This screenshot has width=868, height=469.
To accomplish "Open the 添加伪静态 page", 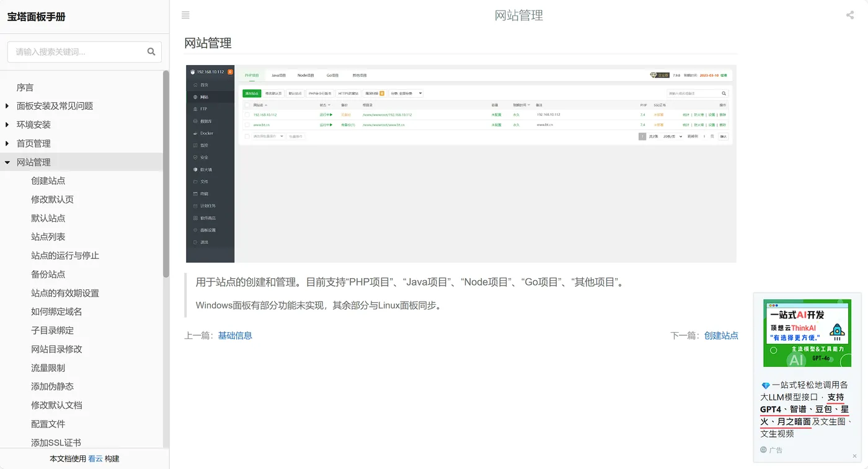I will 52,386.
